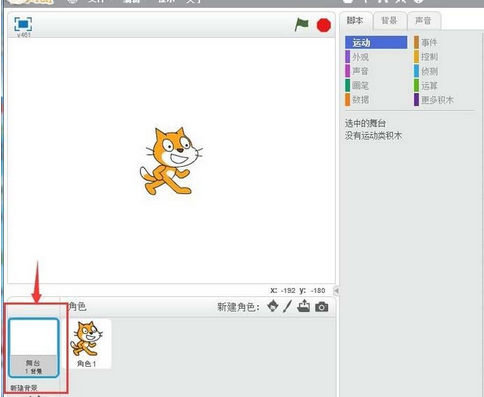Click the green flag to start
Viewport: 484px width, 397px height.
click(x=302, y=25)
